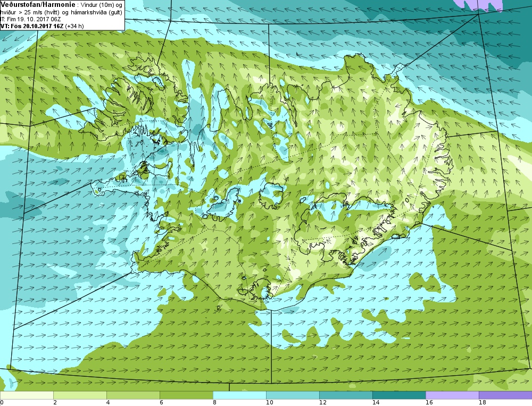532x406 pixels.
Task: Click the 12-14 m/s darker teal swatch
Action: pyautogui.click(x=346, y=395)
